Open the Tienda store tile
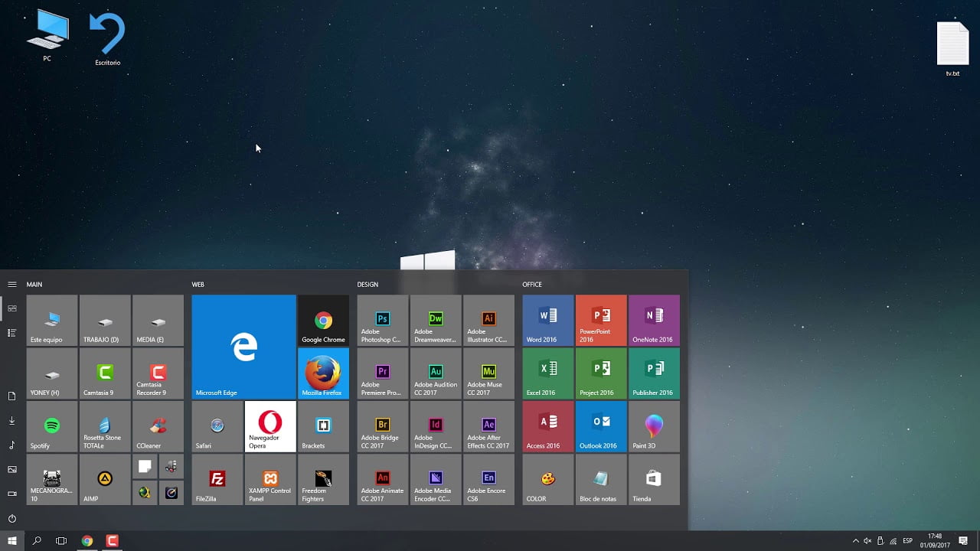The width and height of the screenshot is (980, 551). 654,479
